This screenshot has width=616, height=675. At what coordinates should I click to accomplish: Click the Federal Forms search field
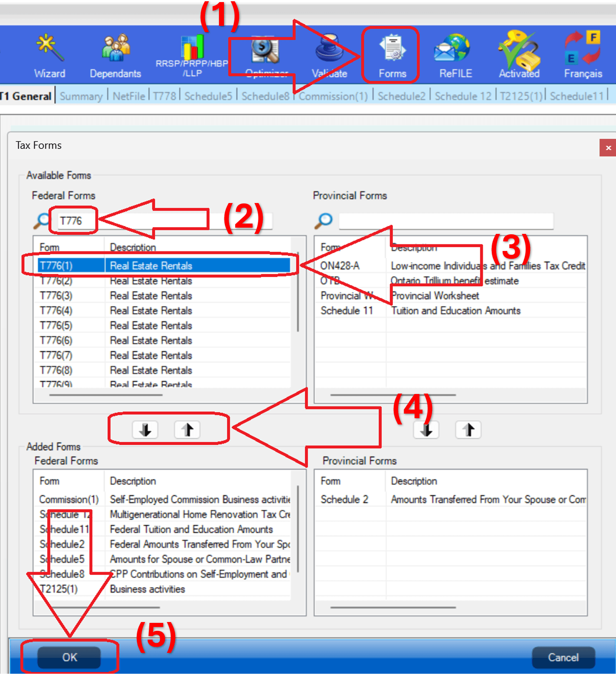pos(163,221)
